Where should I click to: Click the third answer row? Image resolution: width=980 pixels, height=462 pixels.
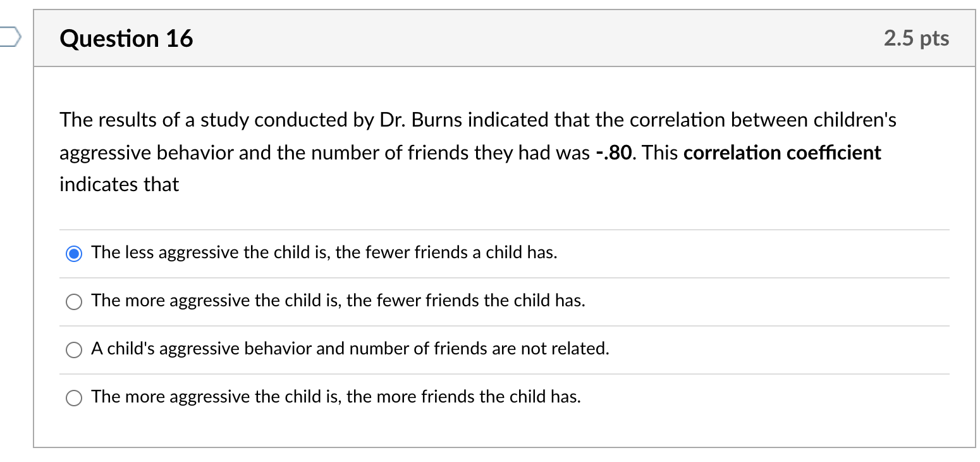coord(443,349)
